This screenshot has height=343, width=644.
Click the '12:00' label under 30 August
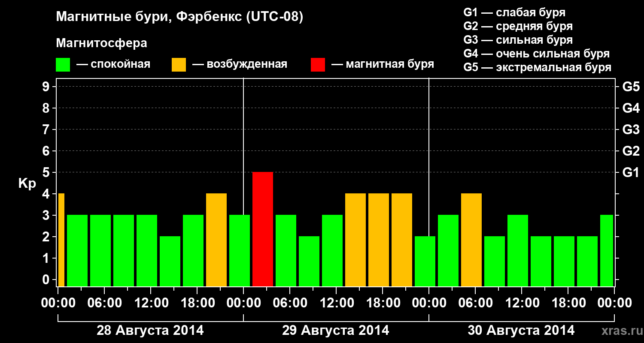click(522, 303)
